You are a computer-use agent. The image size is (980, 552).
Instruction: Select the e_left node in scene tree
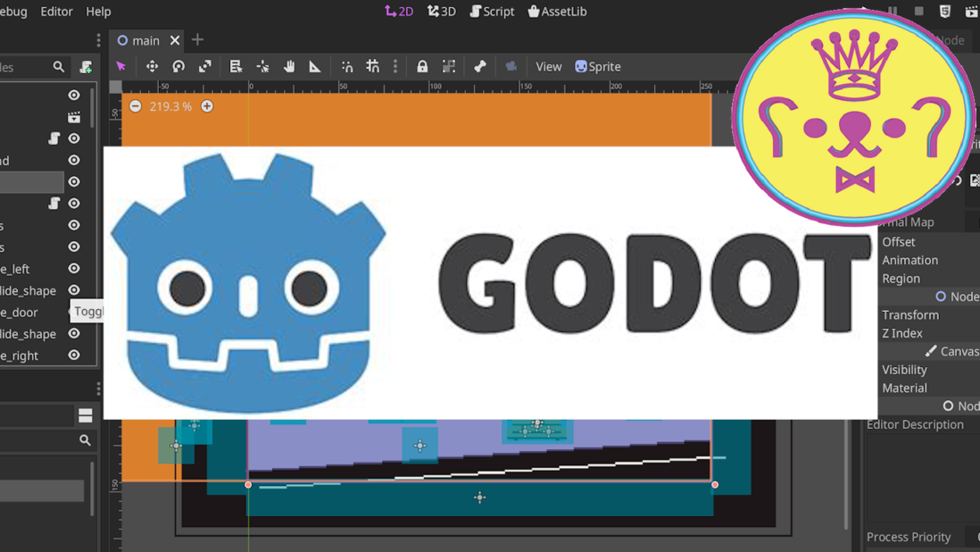[x=15, y=269]
